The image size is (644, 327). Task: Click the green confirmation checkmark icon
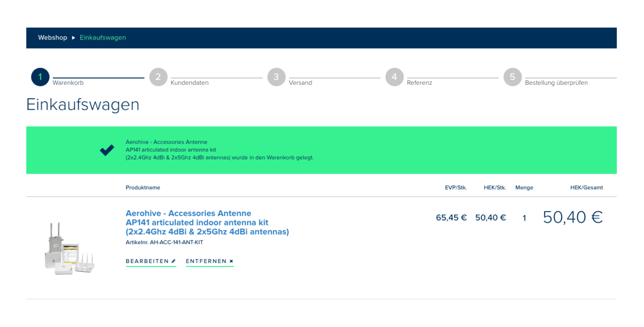pos(107,150)
